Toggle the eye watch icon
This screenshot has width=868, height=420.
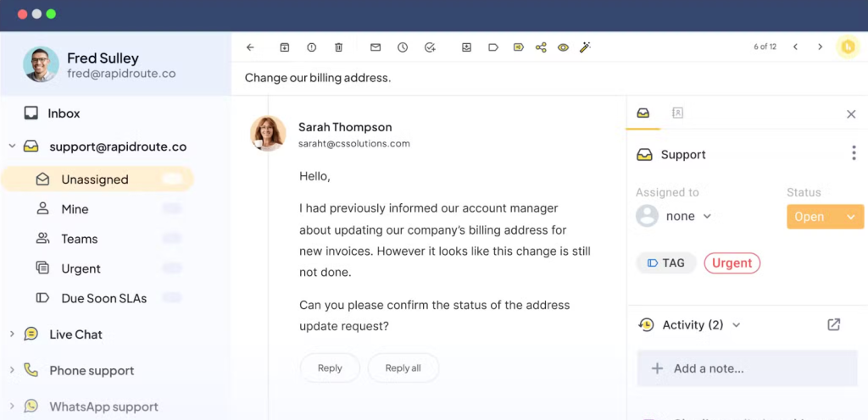(x=563, y=47)
